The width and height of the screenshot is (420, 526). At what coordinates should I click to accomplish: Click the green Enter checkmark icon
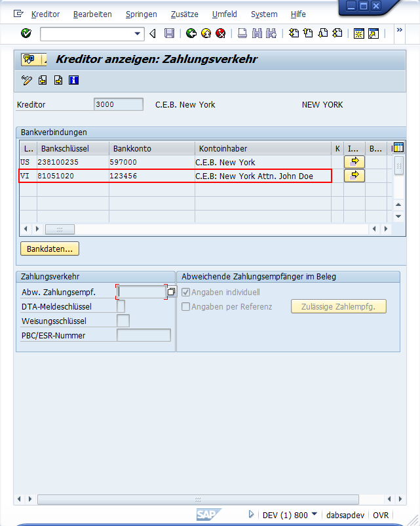pyautogui.click(x=26, y=33)
